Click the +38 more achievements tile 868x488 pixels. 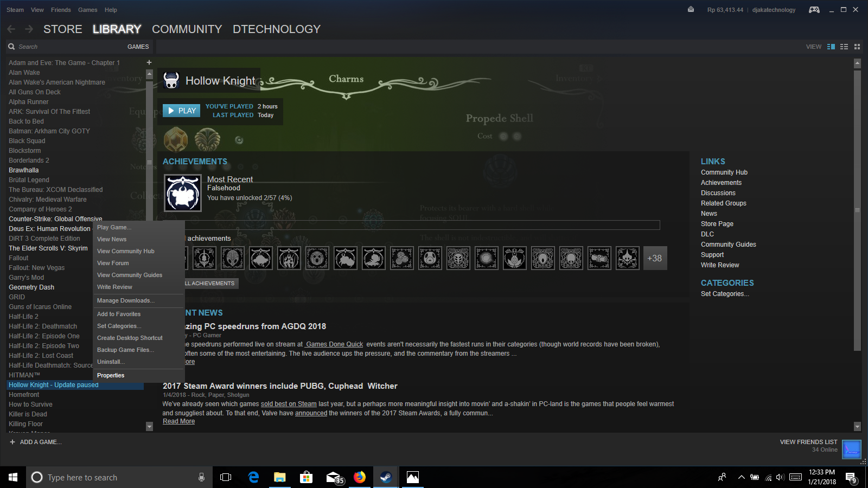pyautogui.click(x=655, y=258)
